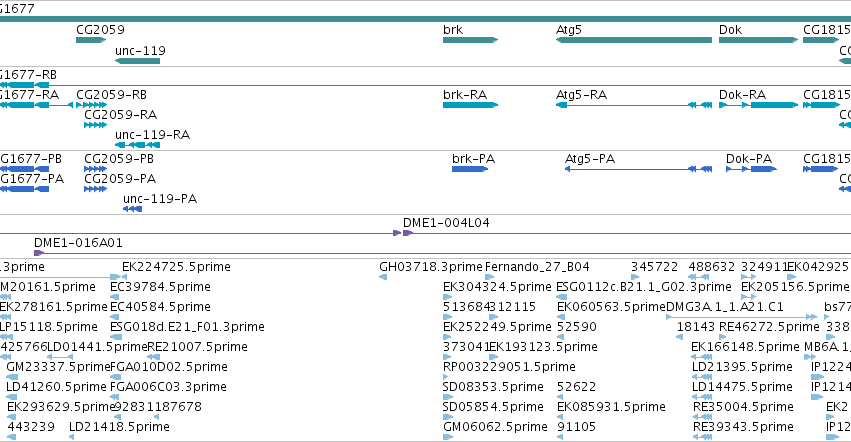The height and width of the screenshot is (442, 851).
Task: Open EST LD01441.5prime
Action: tap(60, 357)
